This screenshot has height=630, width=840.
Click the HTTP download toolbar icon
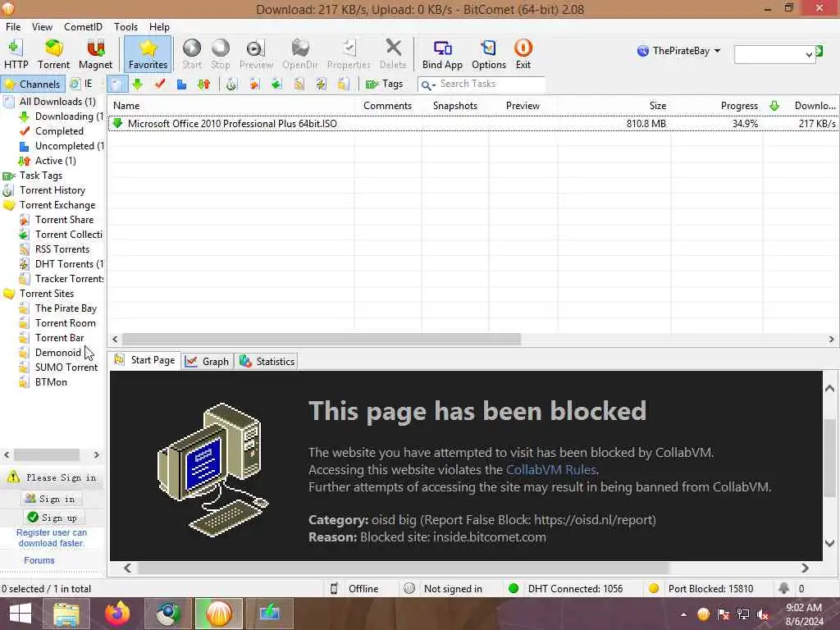tap(16, 54)
